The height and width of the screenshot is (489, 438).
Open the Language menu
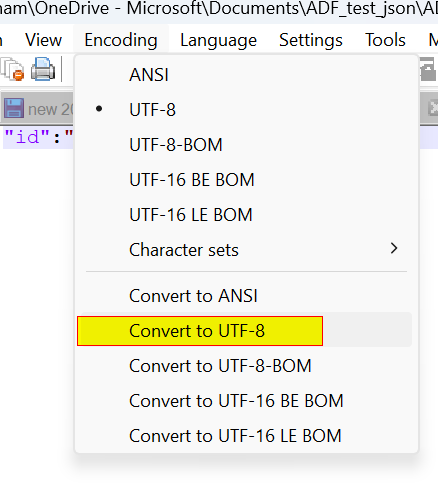click(218, 40)
